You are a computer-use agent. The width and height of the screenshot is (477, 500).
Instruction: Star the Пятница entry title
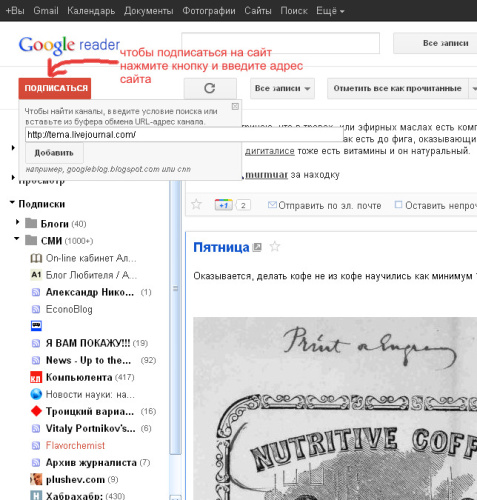274,247
